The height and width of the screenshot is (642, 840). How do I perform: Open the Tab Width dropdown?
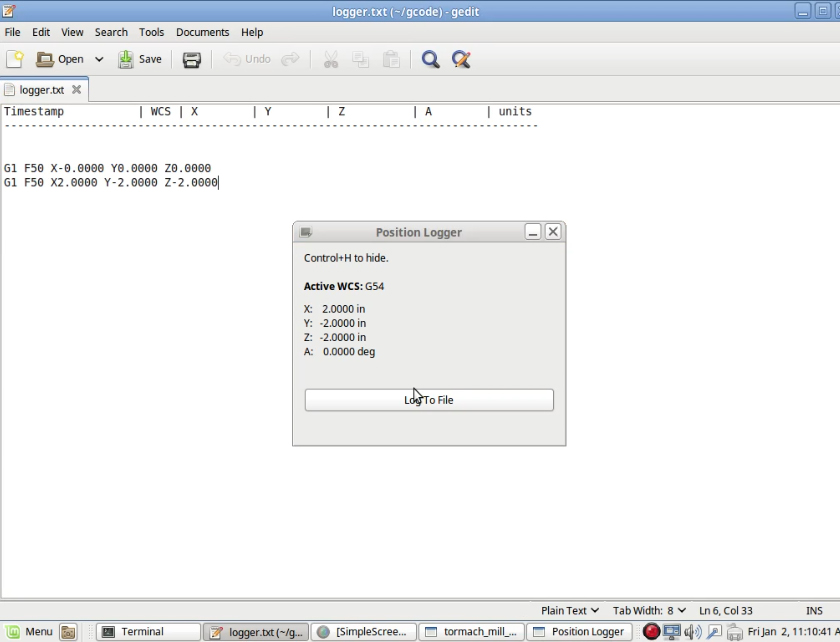pos(649,610)
